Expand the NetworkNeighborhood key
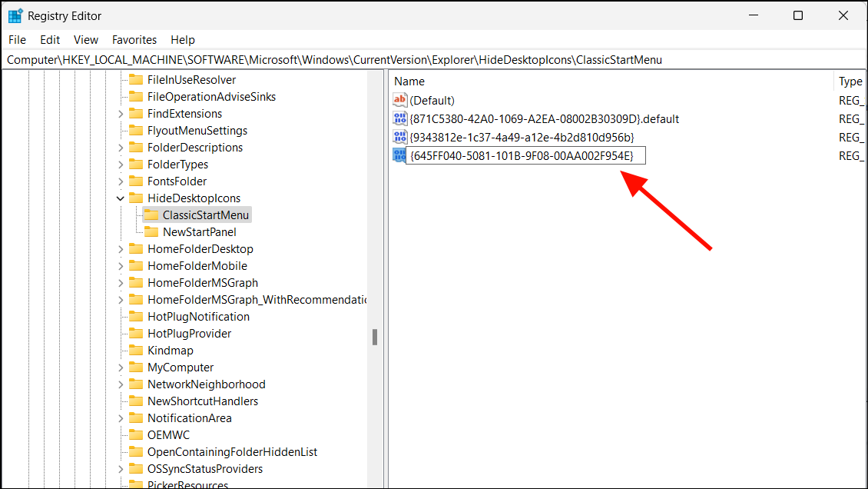This screenshot has width=868, height=489. [x=121, y=384]
